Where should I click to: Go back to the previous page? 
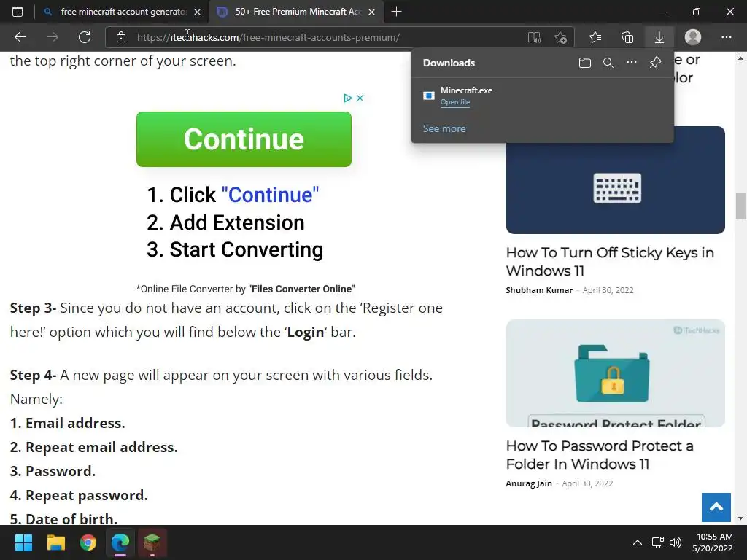point(20,37)
